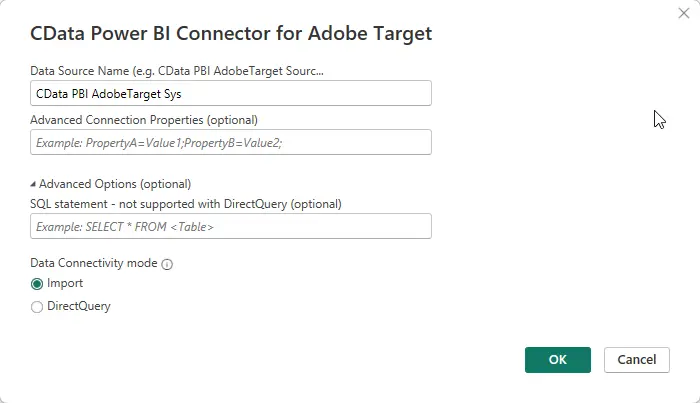Screen dimensions: 700x403
Task: Click the "Data Connectivity mode" label text
Action: click(94, 264)
